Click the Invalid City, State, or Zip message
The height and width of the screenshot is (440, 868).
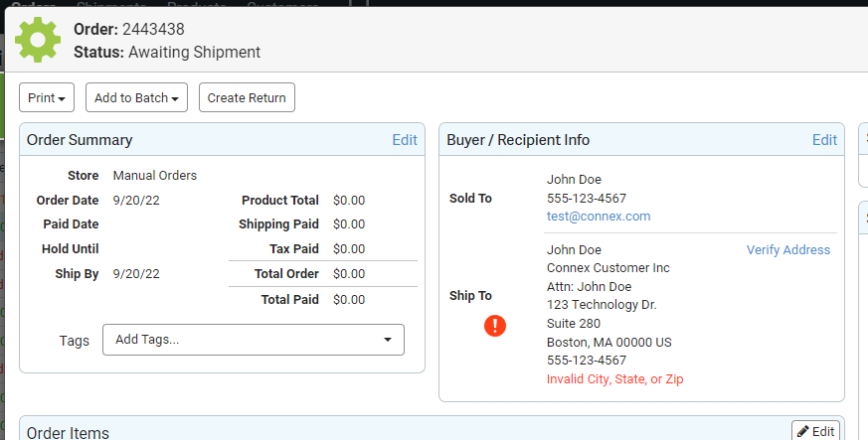click(x=615, y=379)
